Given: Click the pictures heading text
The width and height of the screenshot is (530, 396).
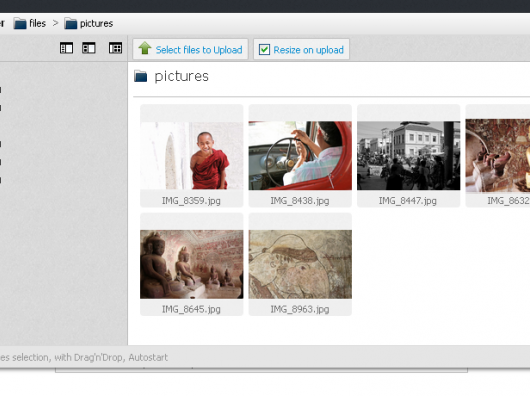Looking at the screenshot, I should pyautogui.click(x=182, y=76).
